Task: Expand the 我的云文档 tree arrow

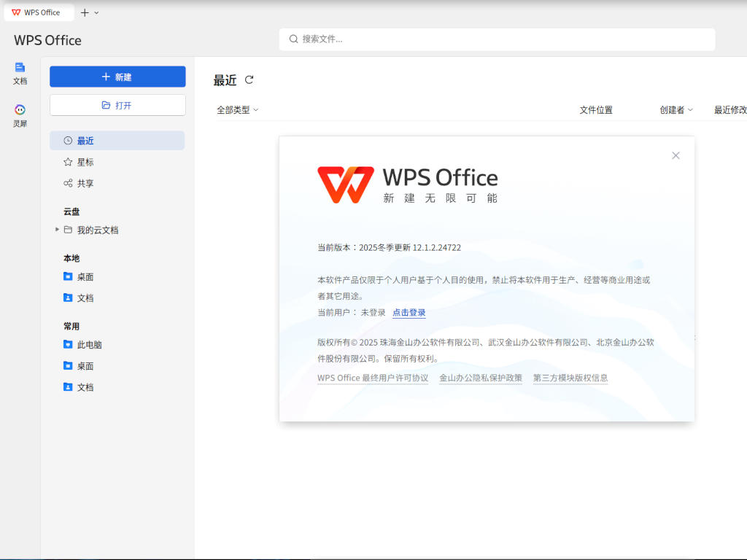Action: (58, 230)
